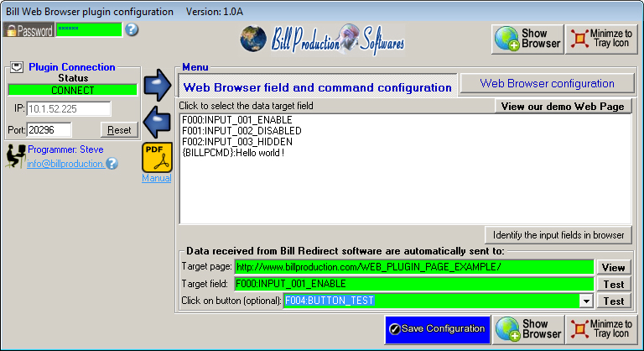This screenshot has width=644, height=351.
Task: Click bottom Minimize to Tray Icon button
Action: click(x=602, y=330)
